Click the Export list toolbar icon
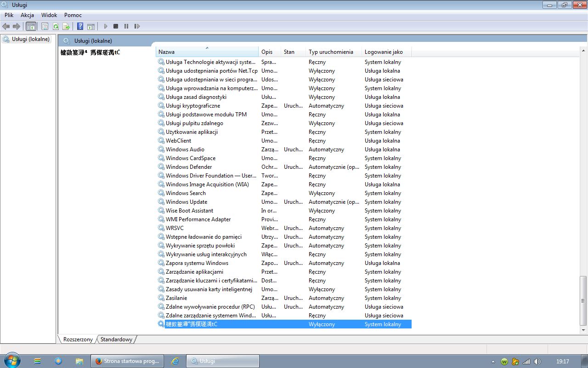 click(x=66, y=26)
